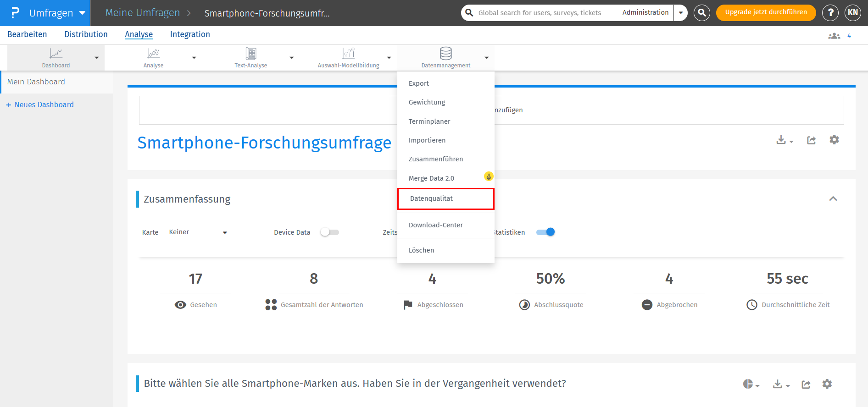The image size is (868, 407).
Task: Open the Analyse chart icon
Action: 153,54
